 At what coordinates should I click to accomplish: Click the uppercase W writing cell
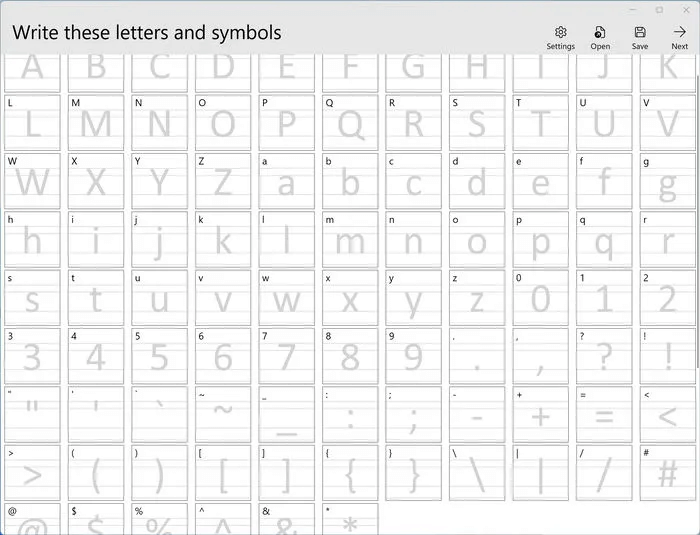[32, 181]
